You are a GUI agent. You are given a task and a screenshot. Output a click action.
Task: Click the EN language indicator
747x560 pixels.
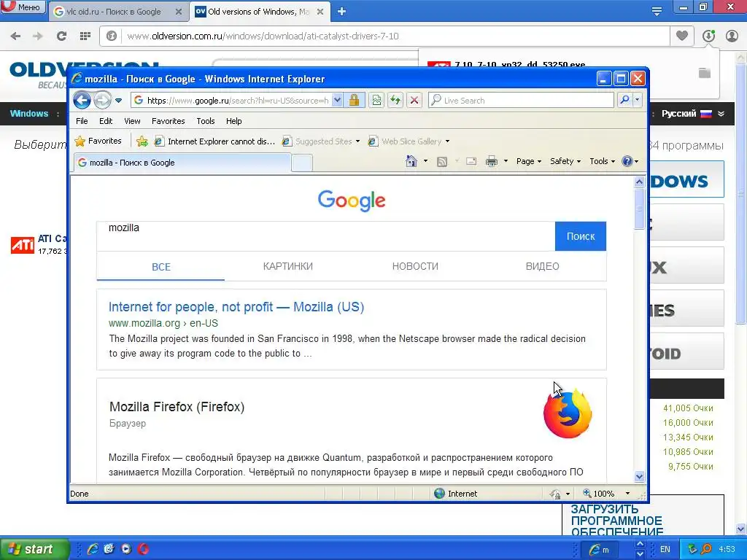coord(665,550)
